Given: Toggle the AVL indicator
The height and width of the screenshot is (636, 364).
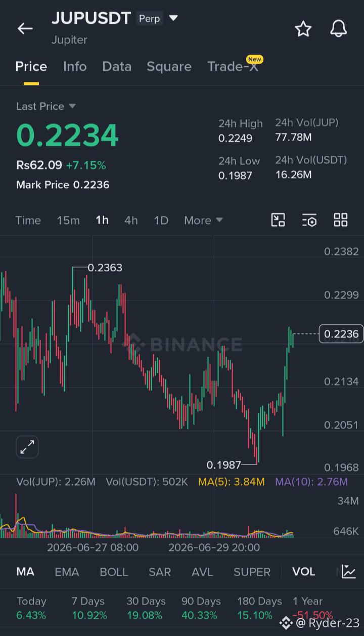Looking at the screenshot, I should tap(202, 572).
